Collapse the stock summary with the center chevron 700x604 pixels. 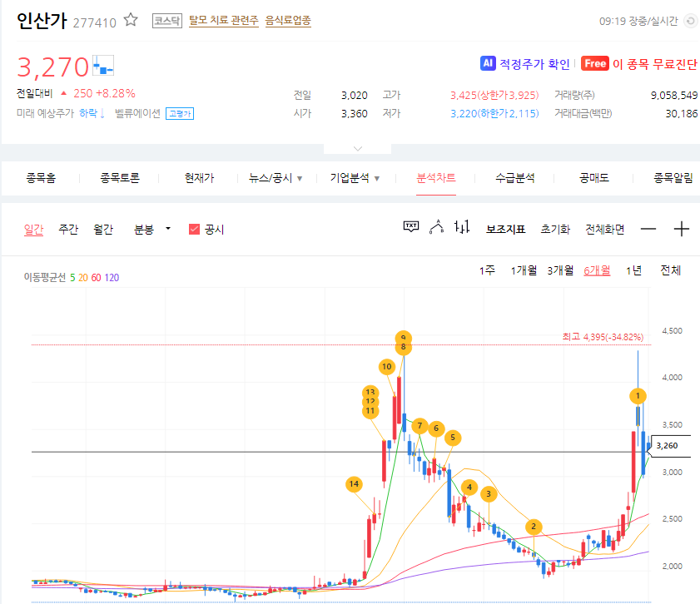point(357,147)
